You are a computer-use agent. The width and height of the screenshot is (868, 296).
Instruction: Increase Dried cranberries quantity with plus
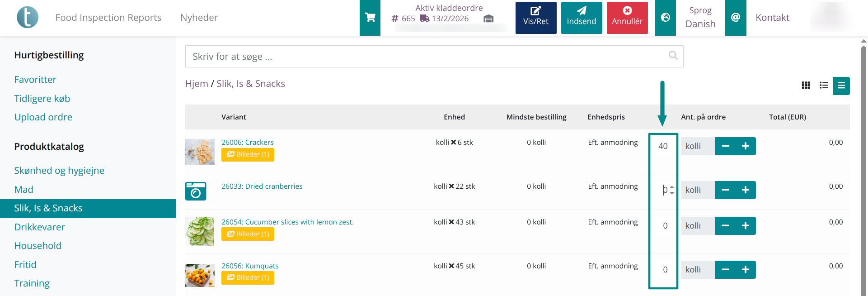point(746,190)
